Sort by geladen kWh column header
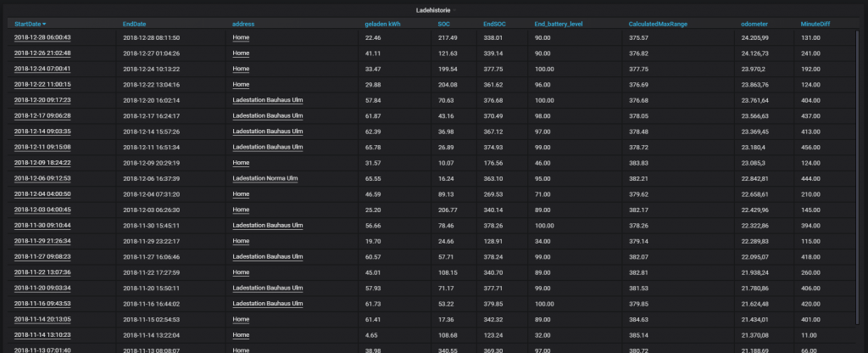The height and width of the screenshot is (353, 868). 382,24
